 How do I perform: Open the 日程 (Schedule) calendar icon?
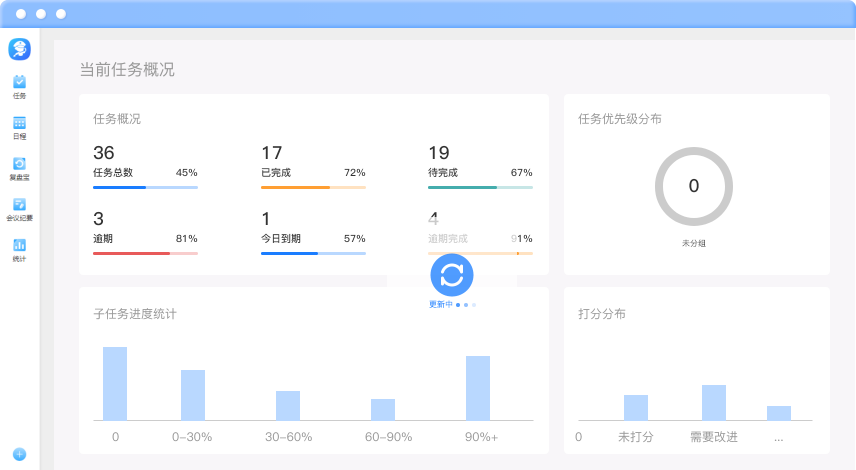19,124
